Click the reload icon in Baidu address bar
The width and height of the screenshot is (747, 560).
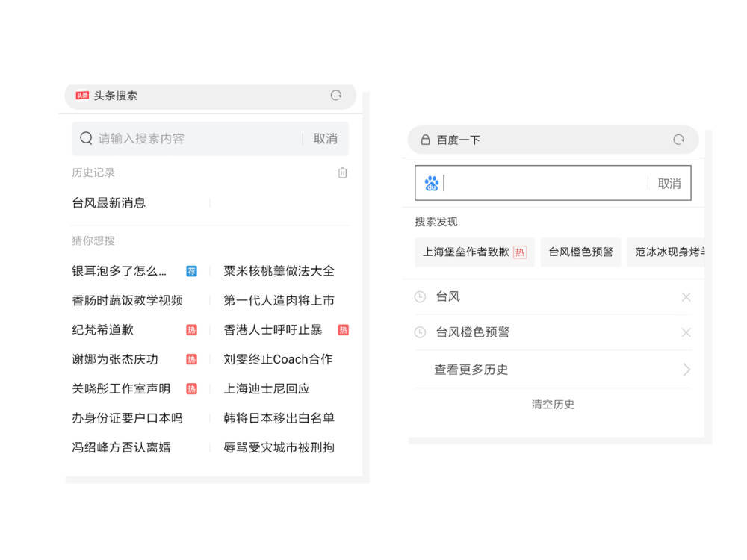pos(678,140)
